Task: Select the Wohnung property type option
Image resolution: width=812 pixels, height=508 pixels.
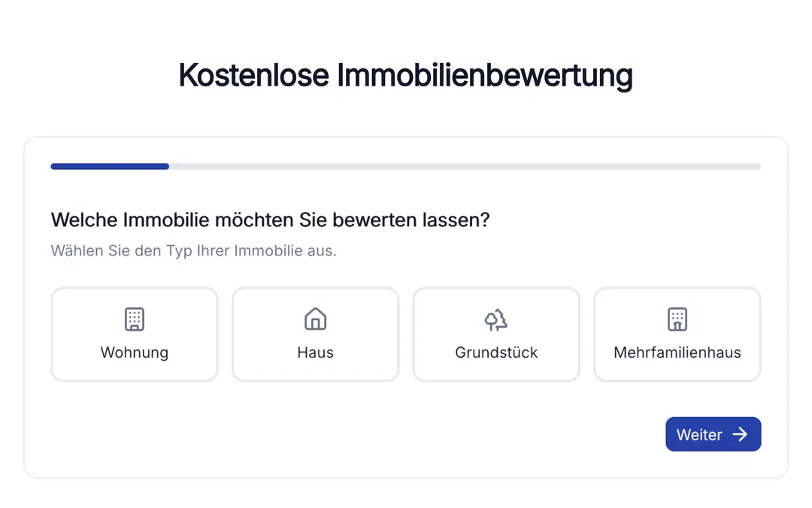Action: [134, 334]
